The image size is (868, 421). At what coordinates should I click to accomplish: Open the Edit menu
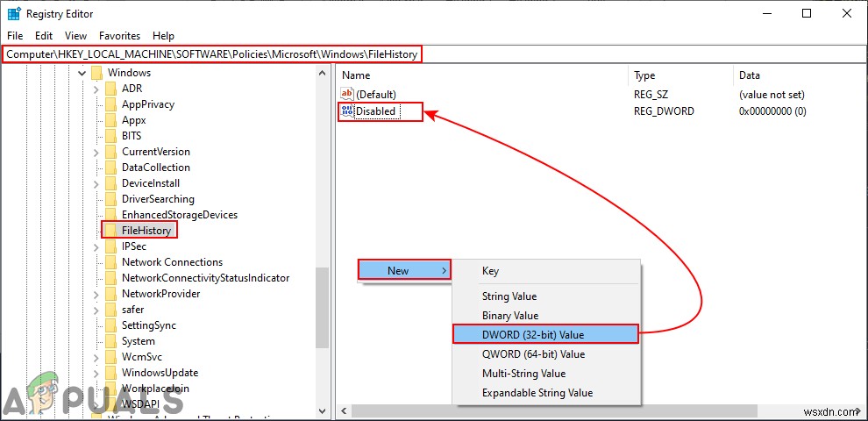(x=44, y=35)
